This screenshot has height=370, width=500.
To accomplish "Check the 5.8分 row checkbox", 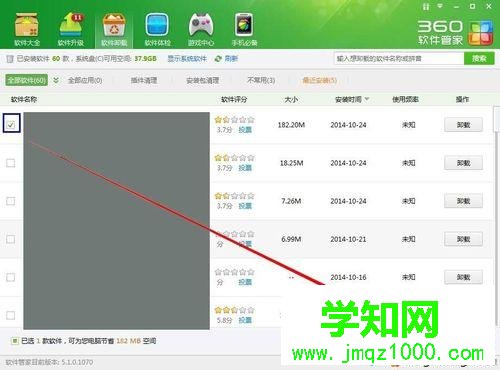I will click(11, 315).
